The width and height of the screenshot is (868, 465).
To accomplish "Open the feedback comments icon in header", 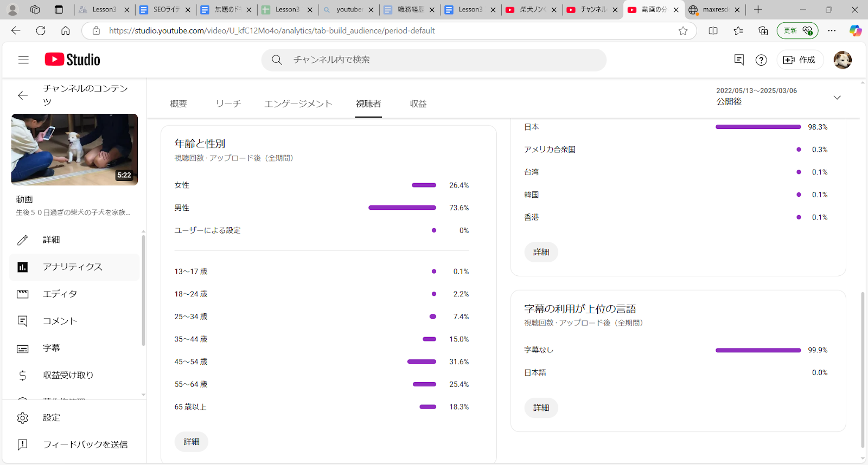I will (x=739, y=60).
